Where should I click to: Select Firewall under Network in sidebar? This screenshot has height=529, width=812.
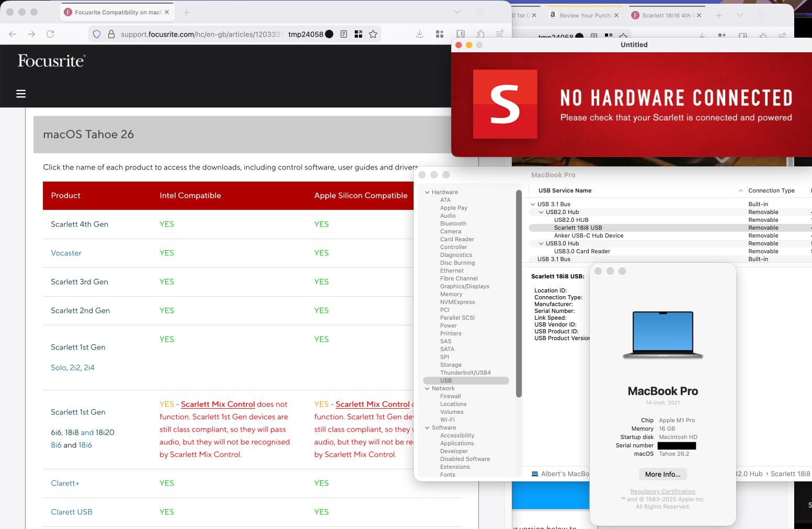(450, 397)
